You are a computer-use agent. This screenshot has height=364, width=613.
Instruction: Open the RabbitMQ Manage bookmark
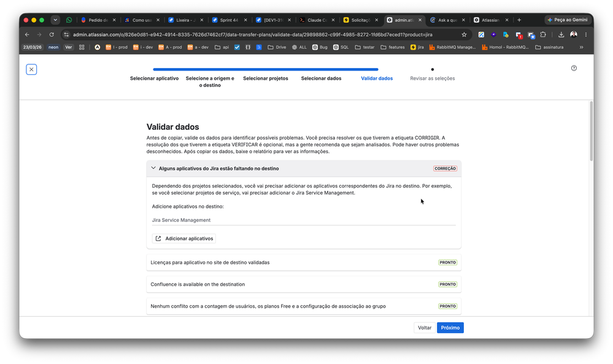(x=452, y=47)
